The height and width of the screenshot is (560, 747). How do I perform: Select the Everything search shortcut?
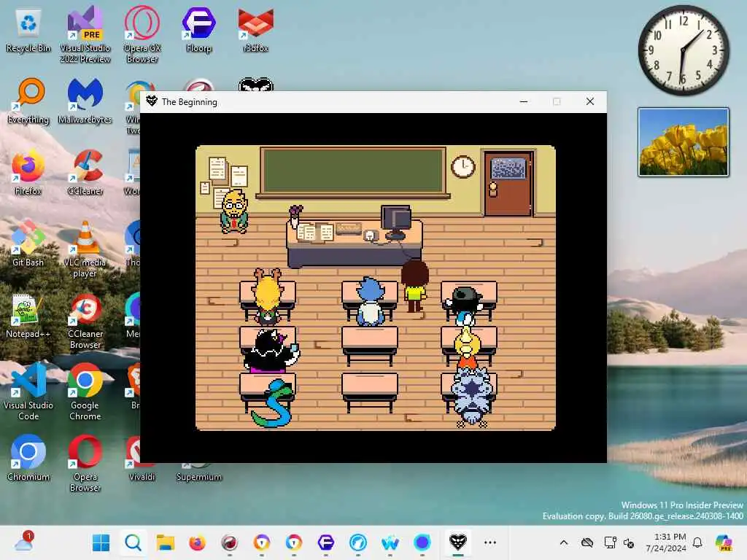[x=28, y=101]
